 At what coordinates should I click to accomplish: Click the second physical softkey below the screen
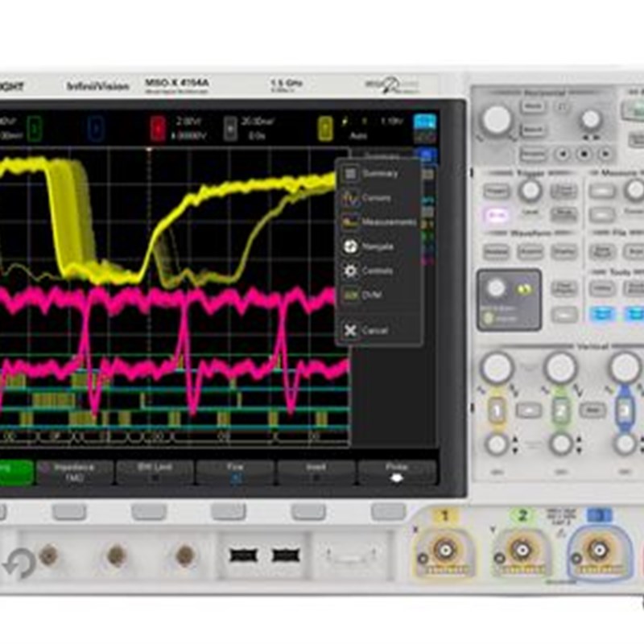point(69,512)
